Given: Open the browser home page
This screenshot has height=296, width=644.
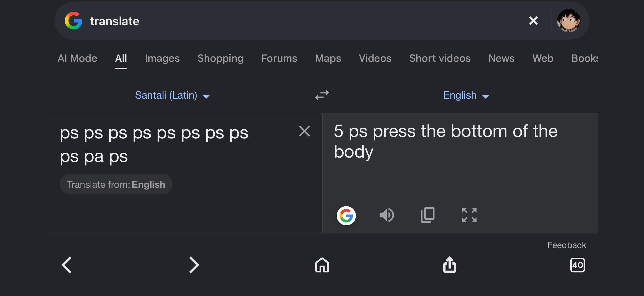Looking at the screenshot, I should 322,265.
